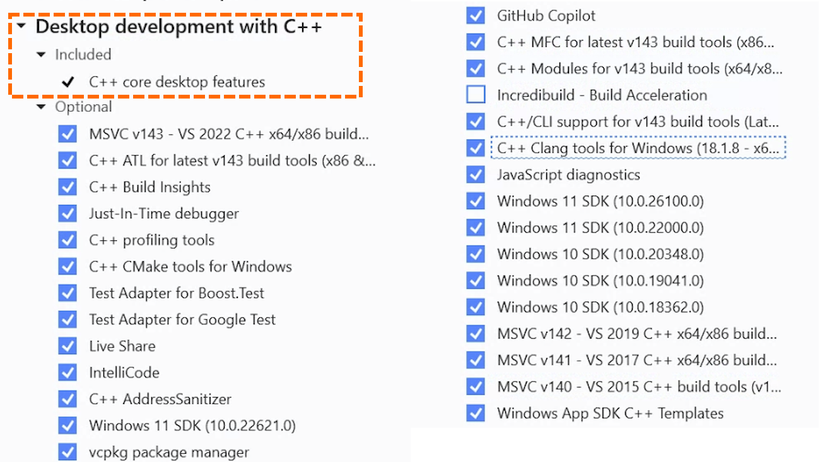Disable Live Share component
Screen dimensions: 820x462
(67, 346)
